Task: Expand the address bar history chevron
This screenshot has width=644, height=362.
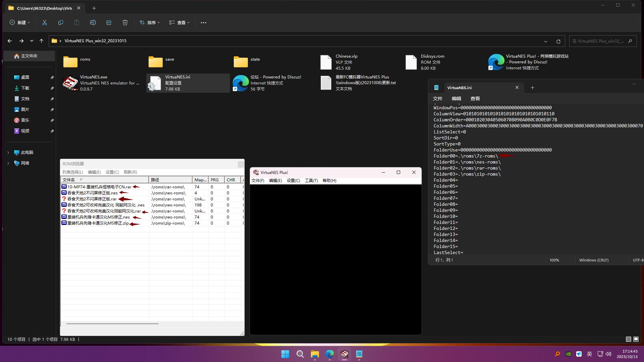Action: (545, 41)
